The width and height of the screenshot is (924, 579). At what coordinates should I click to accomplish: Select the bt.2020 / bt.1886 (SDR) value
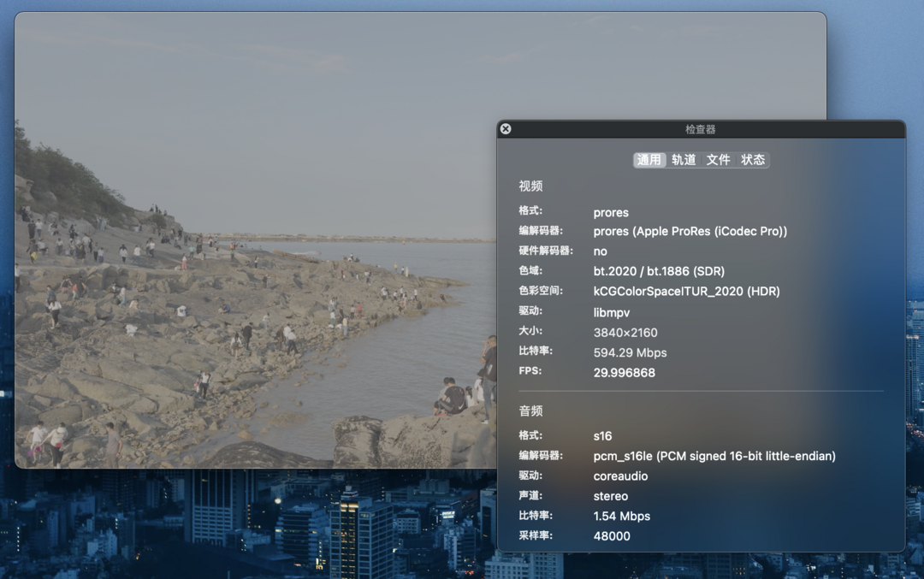point(659,271)
